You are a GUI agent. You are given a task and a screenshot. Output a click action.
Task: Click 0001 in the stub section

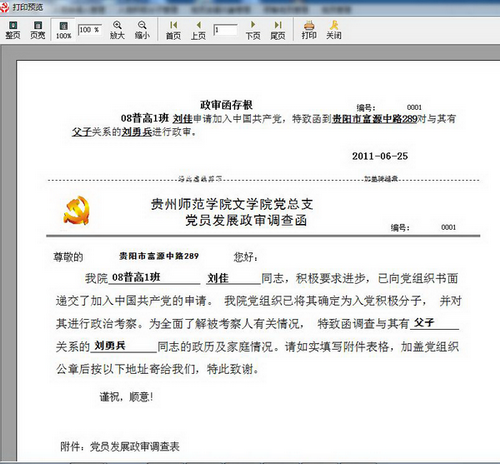click(414, 107)
